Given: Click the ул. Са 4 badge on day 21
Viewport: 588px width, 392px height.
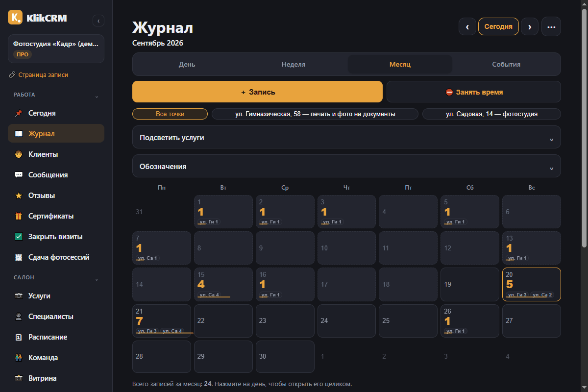Looking at the screenshot, I should pos(172,332).
